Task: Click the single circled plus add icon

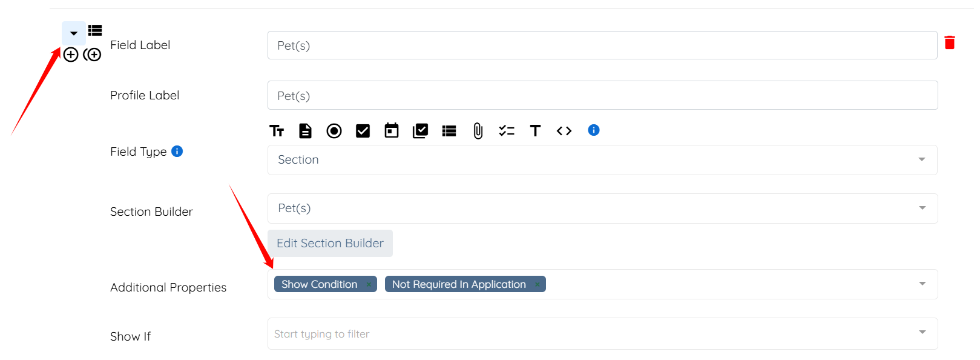Action: (71, 55)
